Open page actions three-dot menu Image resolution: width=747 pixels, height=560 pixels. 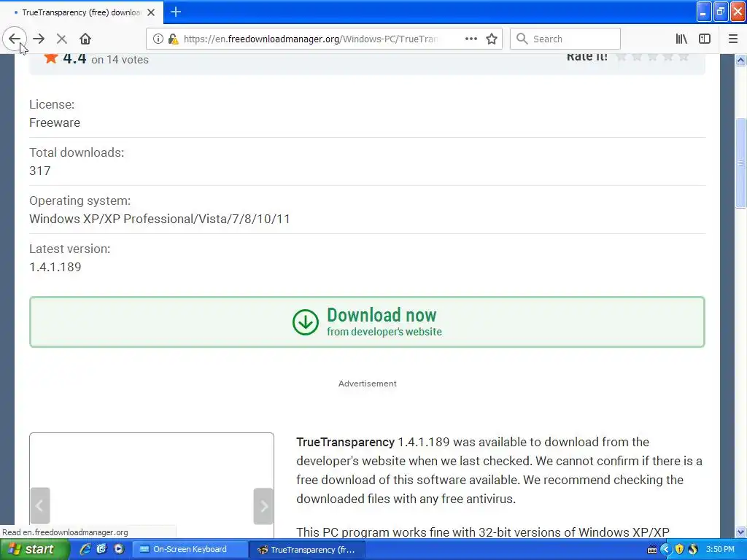[471, 39]
